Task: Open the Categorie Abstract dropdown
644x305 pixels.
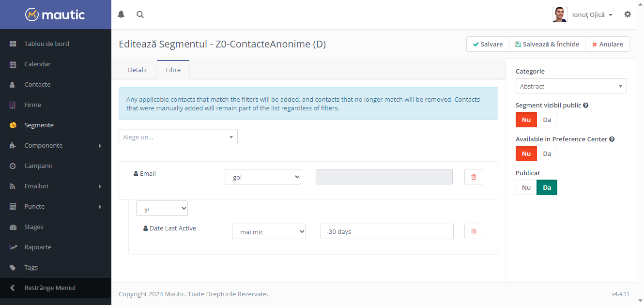Action: (x=571, y=86)
